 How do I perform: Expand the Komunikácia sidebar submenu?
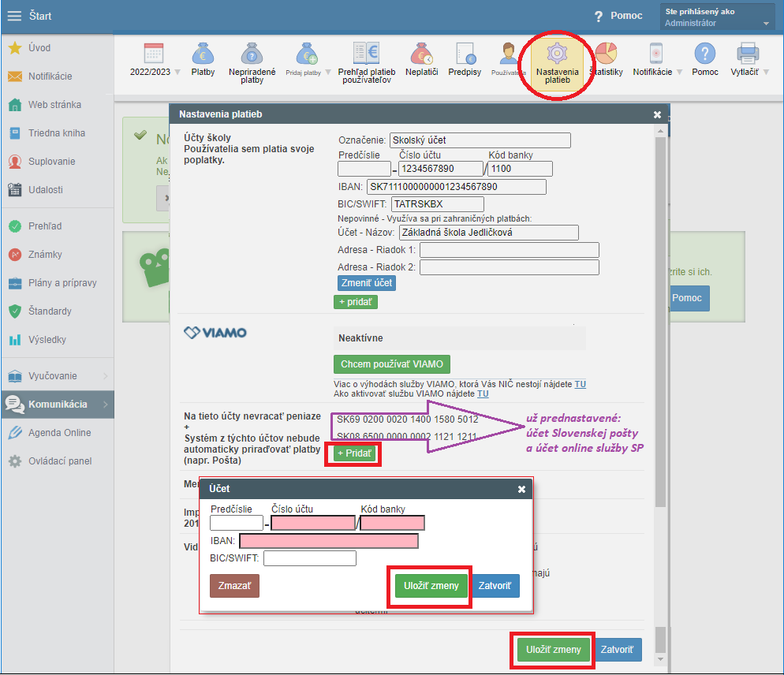pyautogui.click(x=106, y=404)
